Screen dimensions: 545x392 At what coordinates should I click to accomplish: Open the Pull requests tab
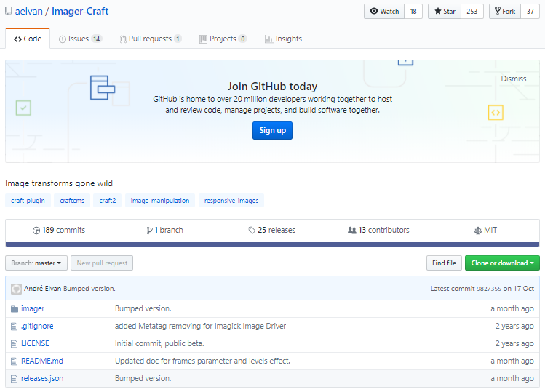point(151,39)
